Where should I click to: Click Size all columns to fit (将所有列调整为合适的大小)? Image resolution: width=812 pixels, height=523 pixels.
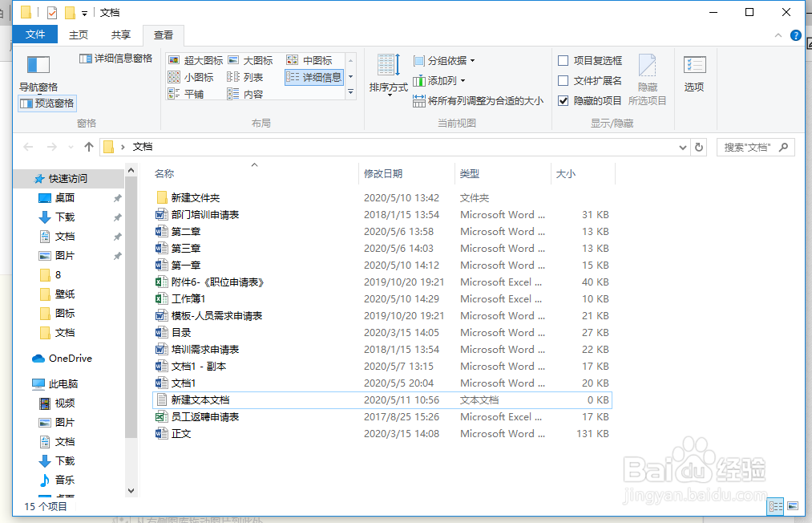pos(478,101)
